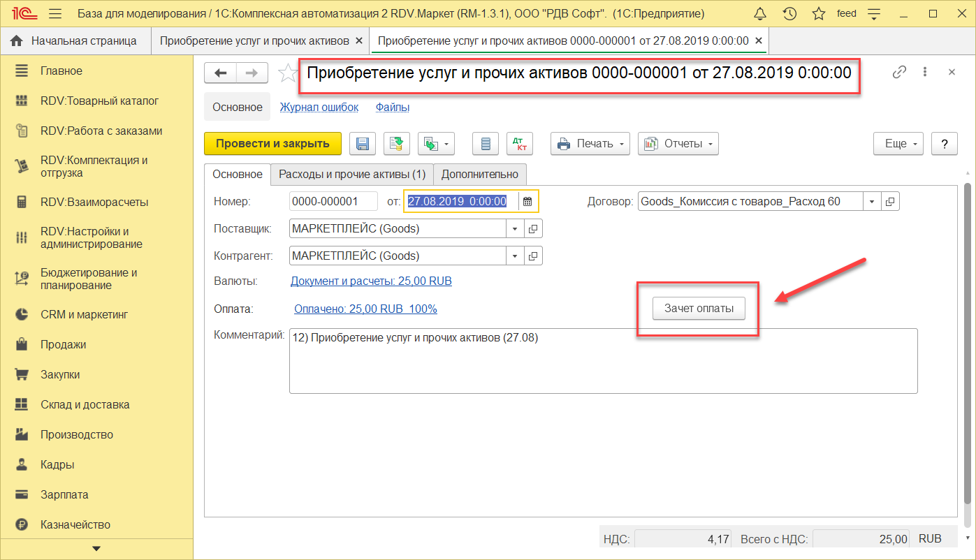Open the Оплачено: 25,00 RUB 100% link
Image resolution: width=976 pixels, height=560 pixels.
(365, 309)
